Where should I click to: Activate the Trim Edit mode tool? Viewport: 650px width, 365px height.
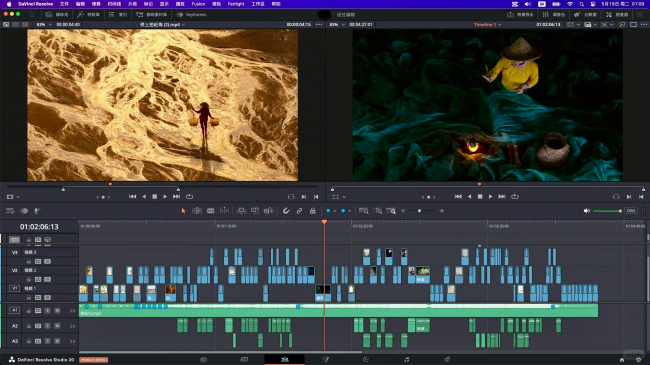pos(197,211)
